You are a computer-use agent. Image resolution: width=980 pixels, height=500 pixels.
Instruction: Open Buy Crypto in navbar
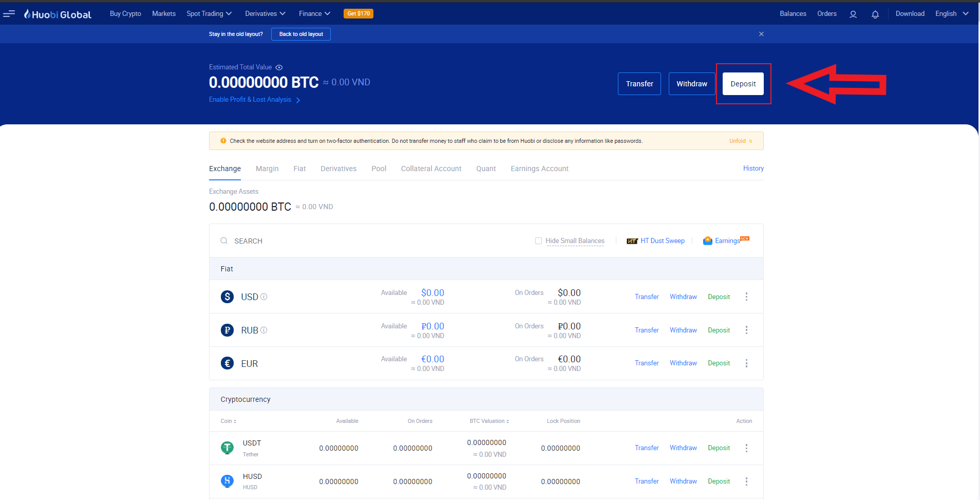click(x=125, y=14)
